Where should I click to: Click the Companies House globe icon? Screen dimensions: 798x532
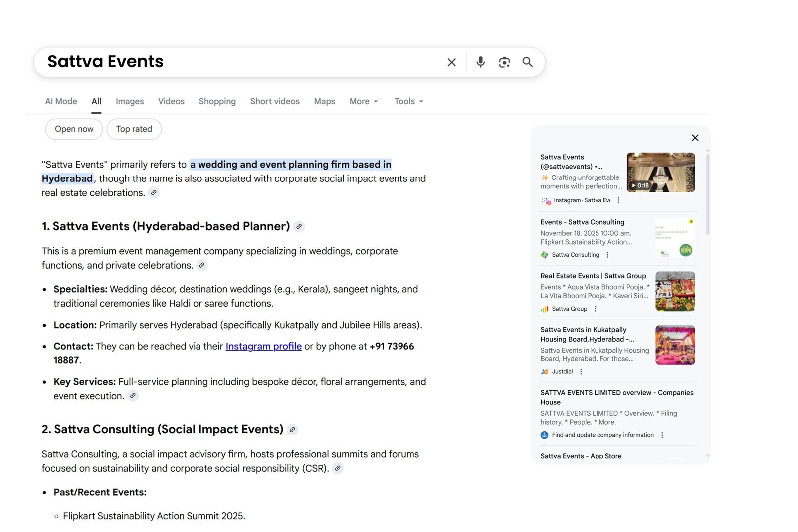pos(544,435)
